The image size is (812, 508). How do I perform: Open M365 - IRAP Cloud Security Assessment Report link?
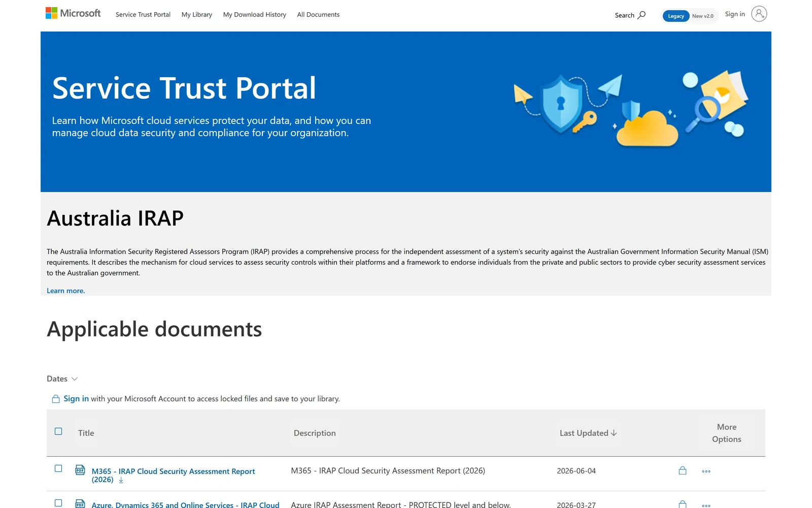click(173, 475)
